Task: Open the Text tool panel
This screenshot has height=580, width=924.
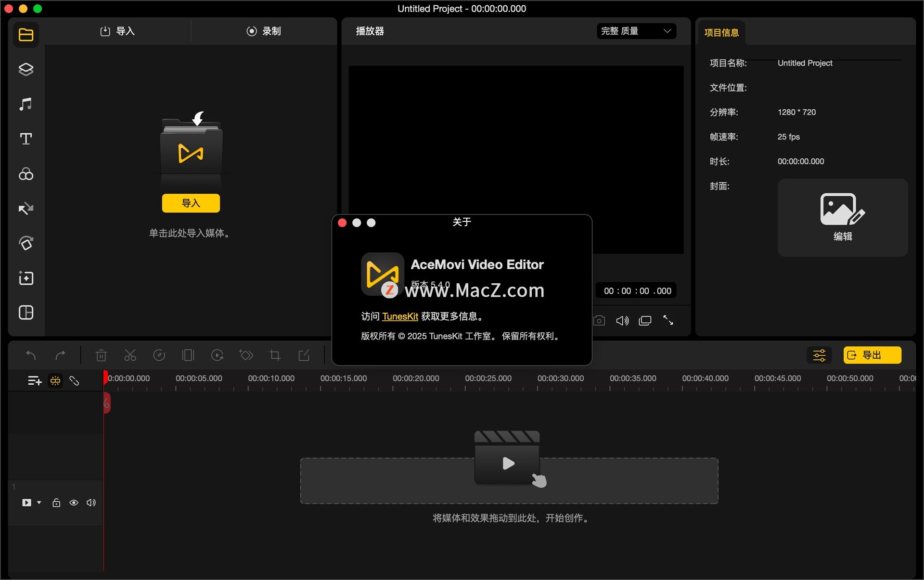Action: tap(26, 139)
